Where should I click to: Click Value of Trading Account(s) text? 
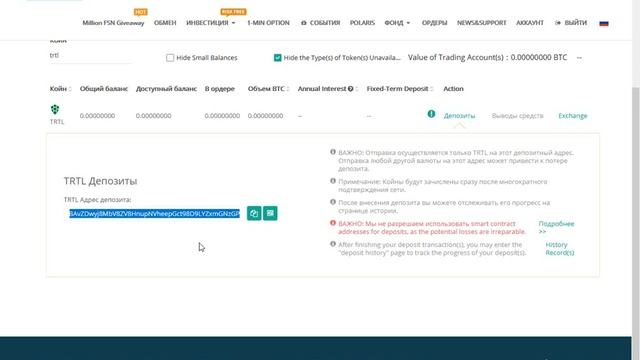point(487,58)
